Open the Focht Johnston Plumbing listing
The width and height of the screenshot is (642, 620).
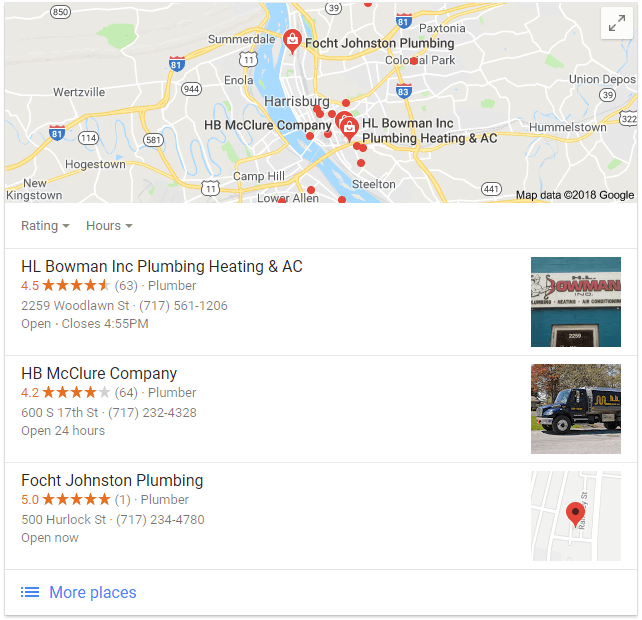point(112,480)
